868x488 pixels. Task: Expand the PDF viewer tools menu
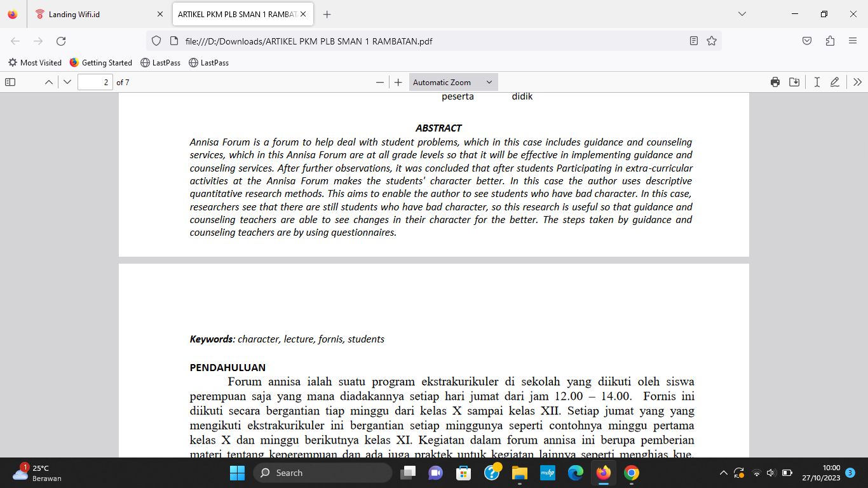858,82
